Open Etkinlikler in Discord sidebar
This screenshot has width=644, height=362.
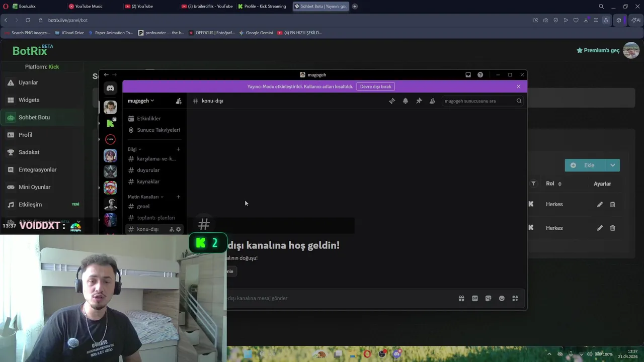[x=154, y=119]
